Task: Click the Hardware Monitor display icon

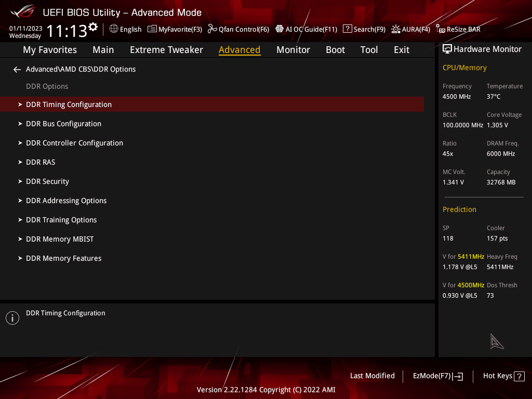Action: pyautogui.click(x=447, y=49)
